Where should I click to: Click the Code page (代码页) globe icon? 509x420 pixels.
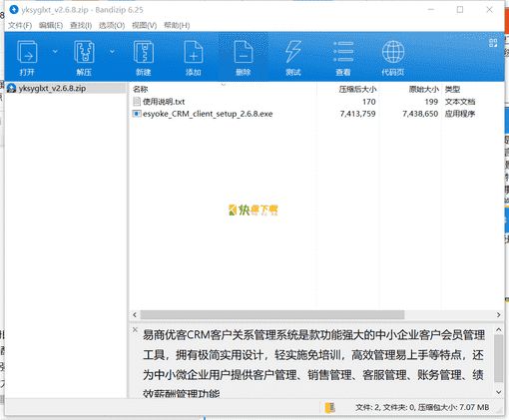tap(393, 52)
